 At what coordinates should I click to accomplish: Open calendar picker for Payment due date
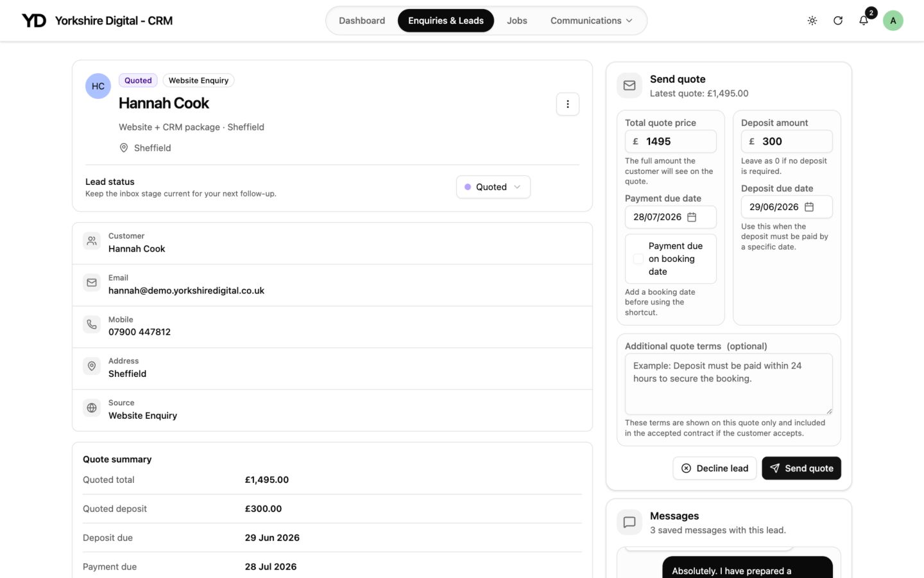tap(692, 217)
